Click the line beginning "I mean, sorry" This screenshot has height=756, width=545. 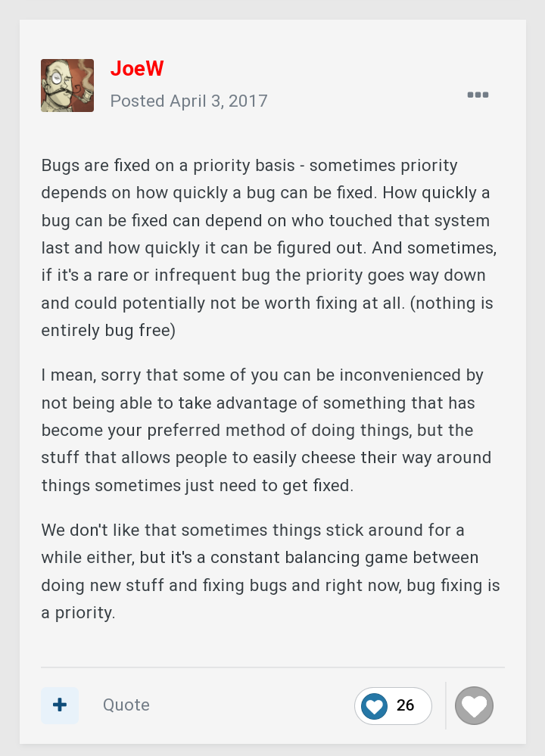(262, 375)
